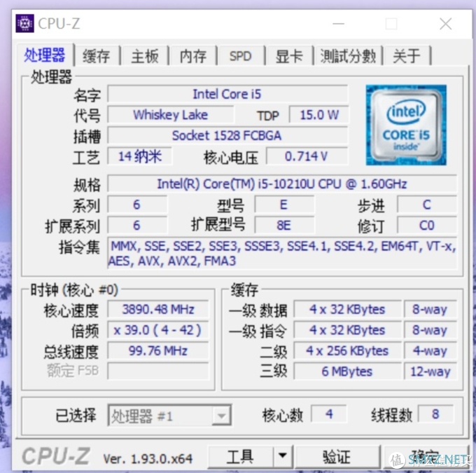Click the 工具 button
Screen dimensions: 476x473
pos(240,457)
